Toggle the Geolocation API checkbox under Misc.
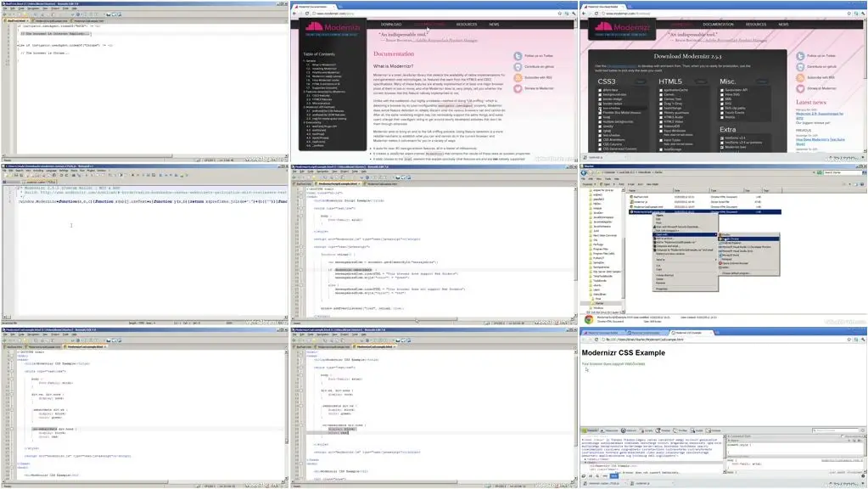 (x=722, y=90)
